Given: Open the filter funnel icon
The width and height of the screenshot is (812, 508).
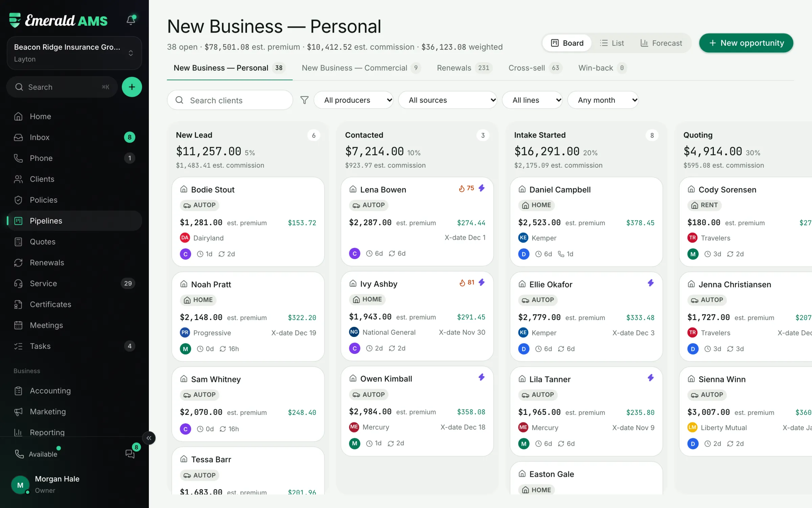Looking at the screenshot, I should [304, 100].
